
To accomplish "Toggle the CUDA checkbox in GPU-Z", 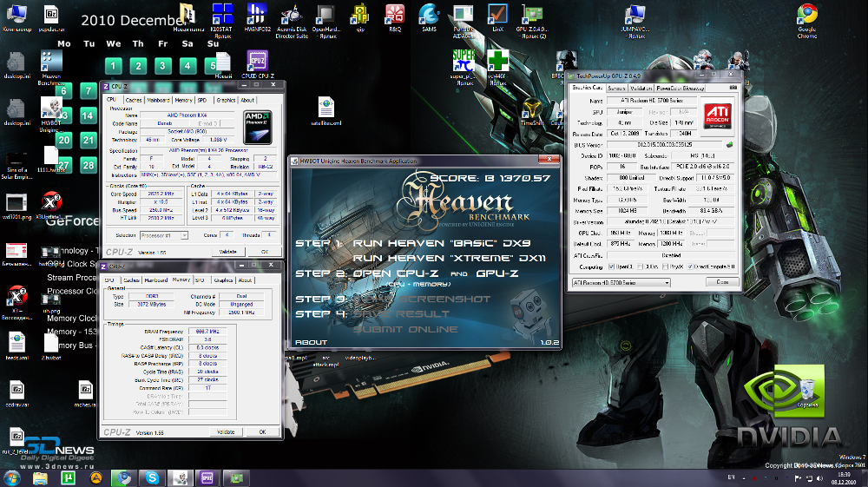I will [x=641, y=267].
